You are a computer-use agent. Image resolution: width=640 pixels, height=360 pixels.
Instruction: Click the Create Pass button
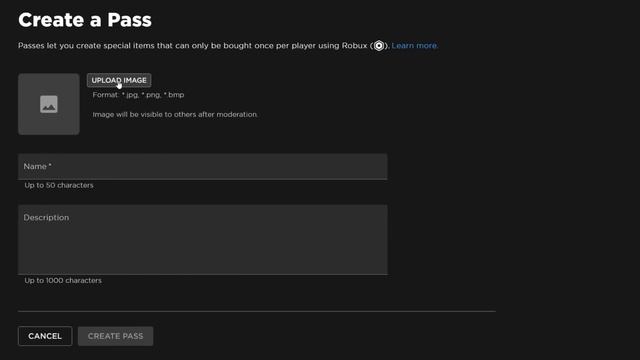pos(116,336)
